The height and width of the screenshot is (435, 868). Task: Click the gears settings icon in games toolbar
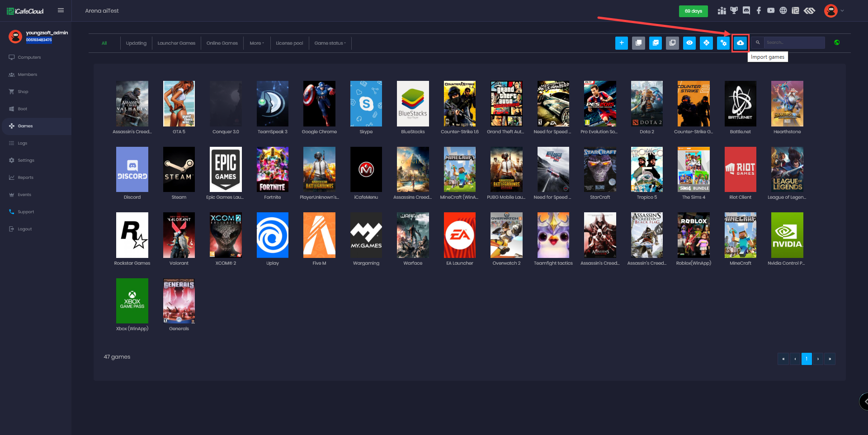pyautogui.click(x=723, y=43)
